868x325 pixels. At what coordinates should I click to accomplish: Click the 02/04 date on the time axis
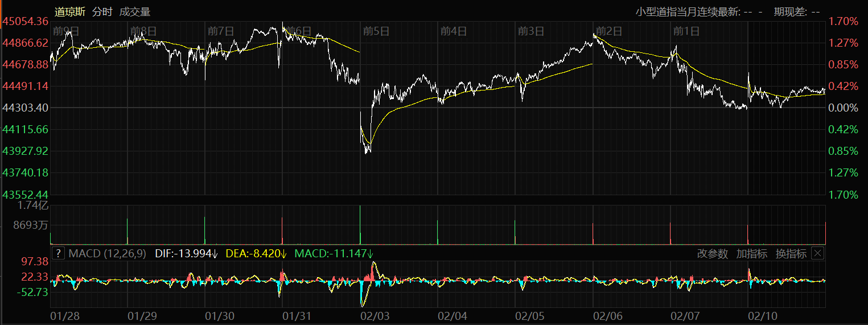click(452, 315)
